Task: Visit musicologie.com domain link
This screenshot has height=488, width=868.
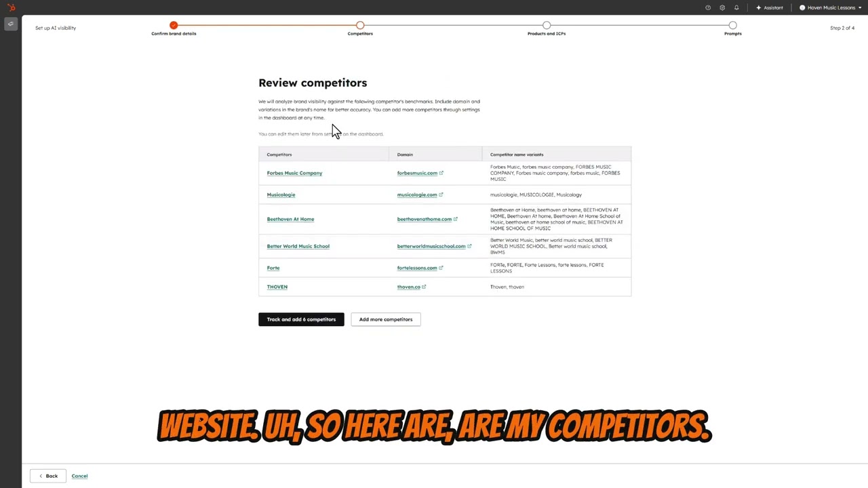Action: [417, 195]
